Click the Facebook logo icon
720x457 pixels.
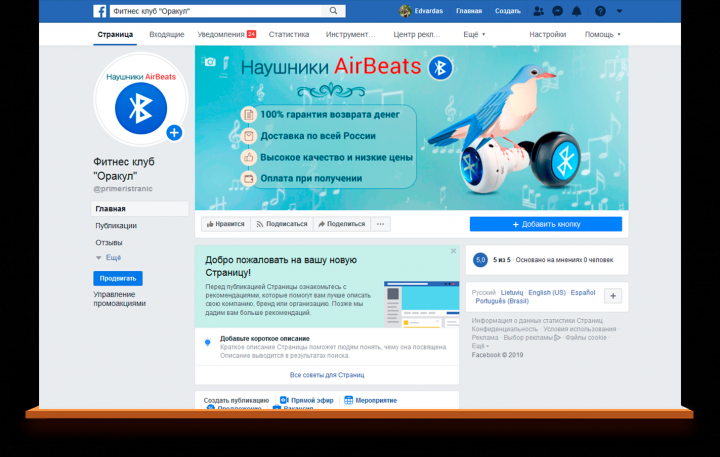(x=100, y=11)
